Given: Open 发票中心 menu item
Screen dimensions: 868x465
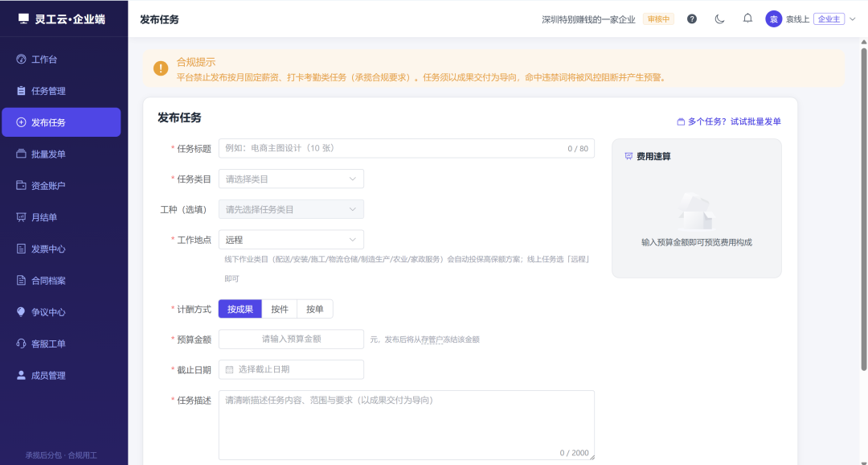Looking at the screenshot, I should pos(61,249).
